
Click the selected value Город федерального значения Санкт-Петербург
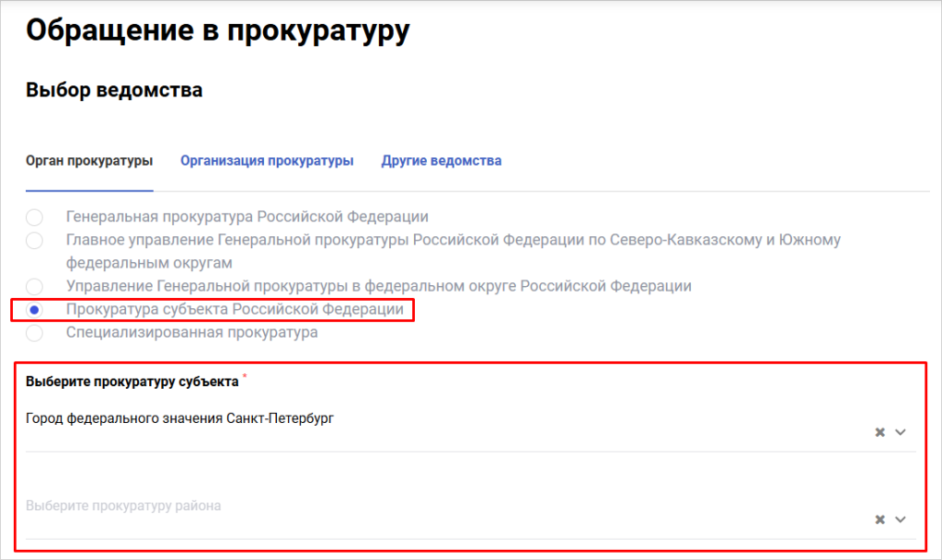point(179,418)
